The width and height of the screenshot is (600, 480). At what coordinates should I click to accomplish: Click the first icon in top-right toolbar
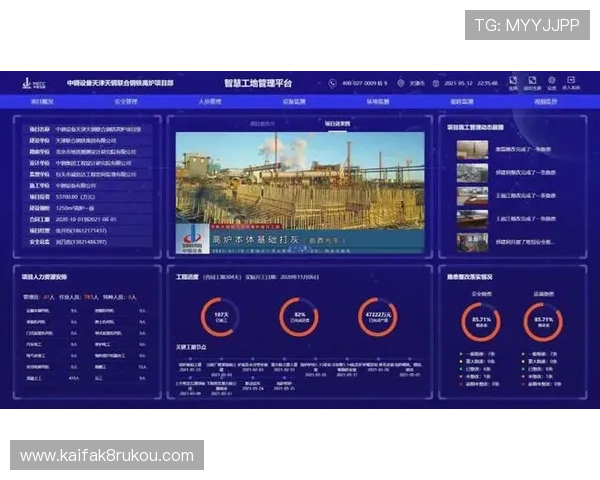coord(513,82)
